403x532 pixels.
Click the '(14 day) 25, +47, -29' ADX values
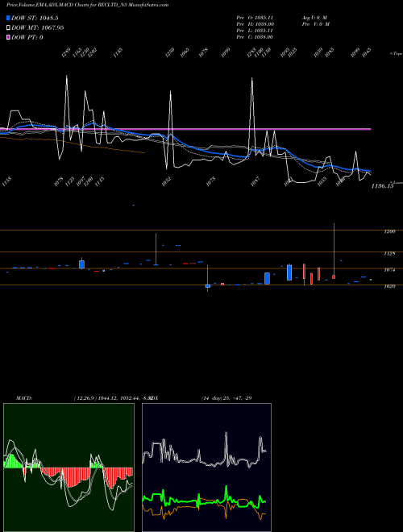(x=226, y=398)
